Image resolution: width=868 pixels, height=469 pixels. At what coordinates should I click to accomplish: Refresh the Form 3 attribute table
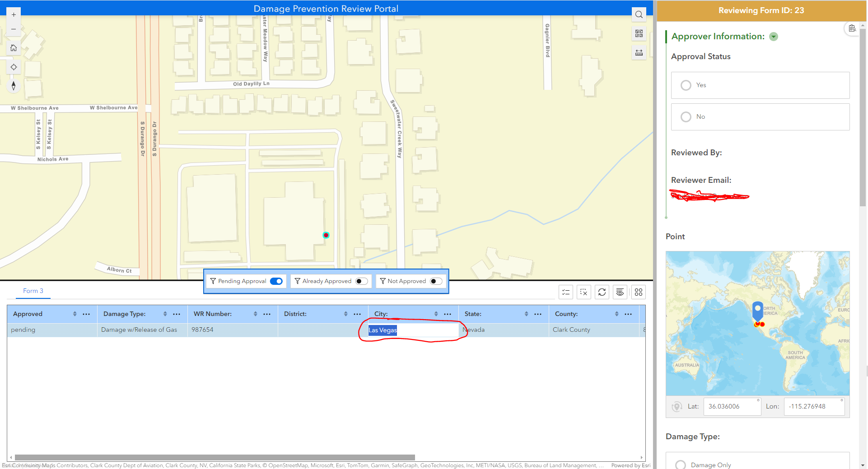602,292
